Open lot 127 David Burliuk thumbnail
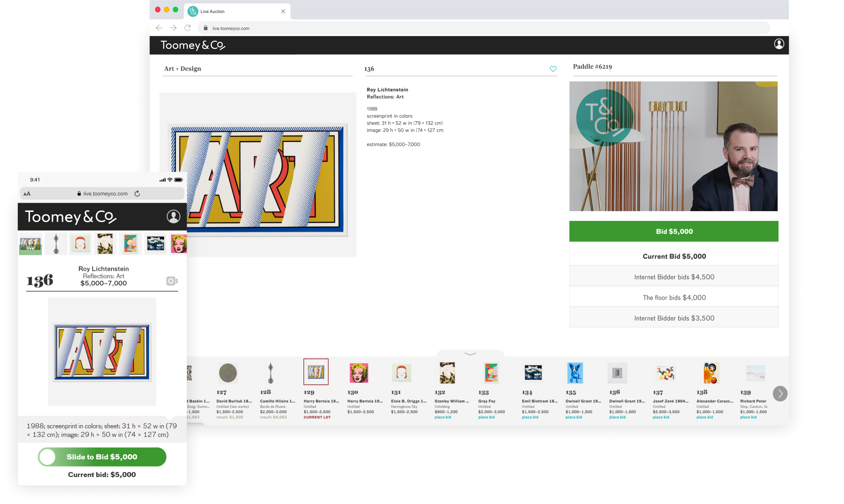Screen dimensions: 844x504 (228, 373)
